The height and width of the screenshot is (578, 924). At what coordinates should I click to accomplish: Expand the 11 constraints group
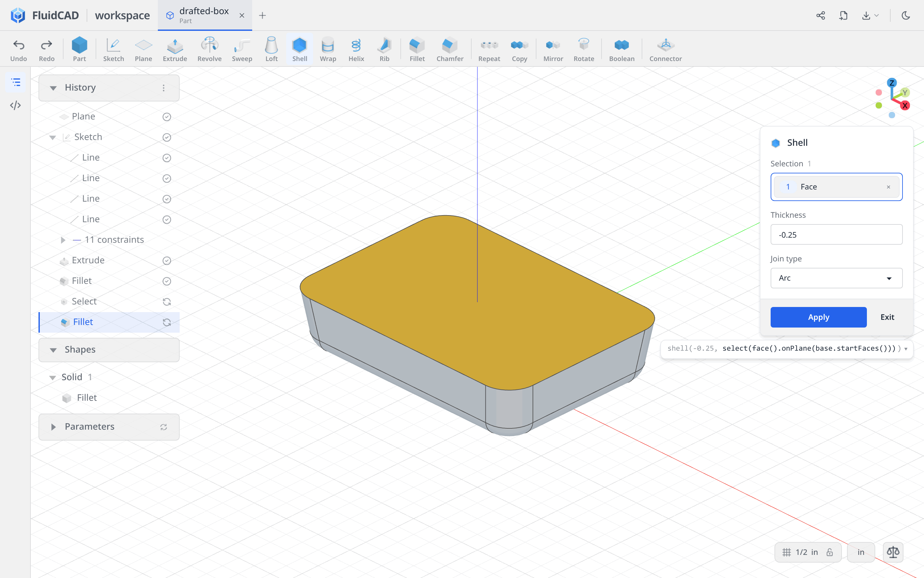point(63,240)
